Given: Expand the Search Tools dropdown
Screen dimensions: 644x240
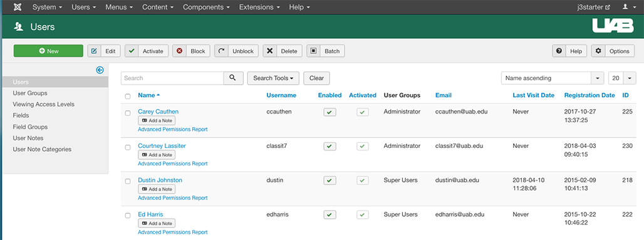Looking at the screenshot, I should (x=273, y=78).
